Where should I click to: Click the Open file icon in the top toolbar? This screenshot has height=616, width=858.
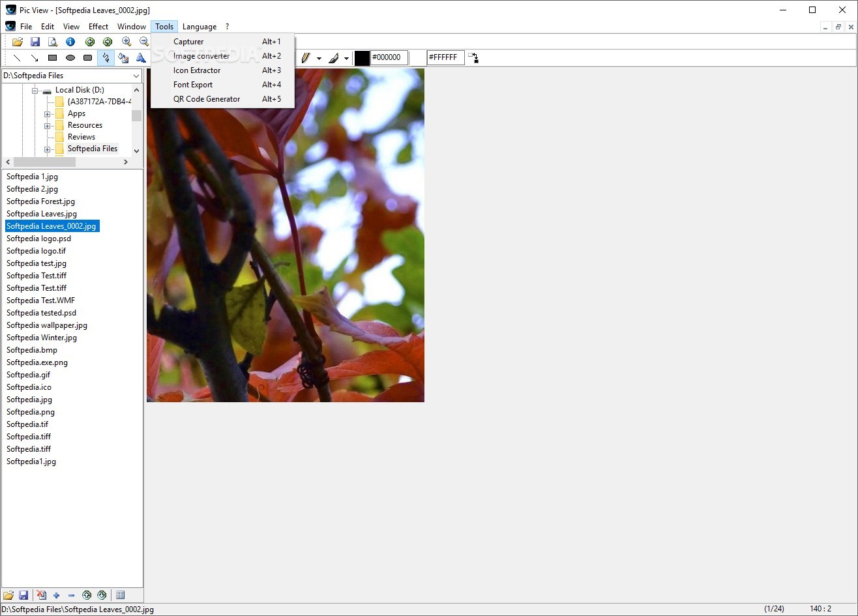18,42
